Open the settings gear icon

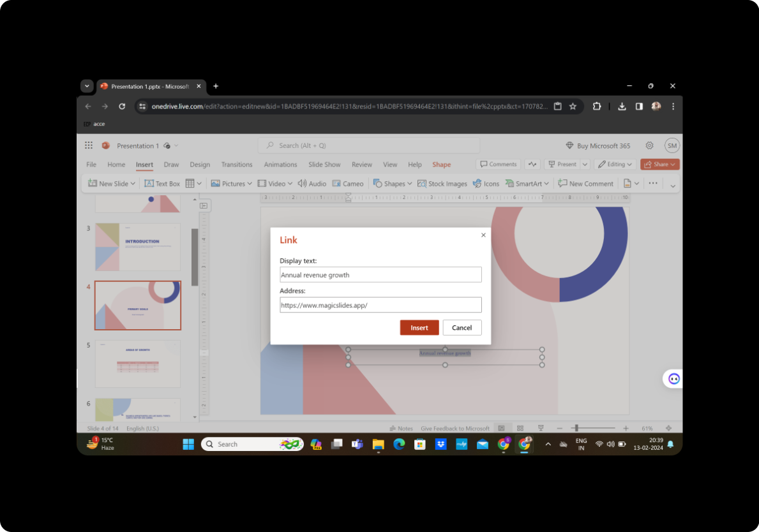(x=650, y=145)
